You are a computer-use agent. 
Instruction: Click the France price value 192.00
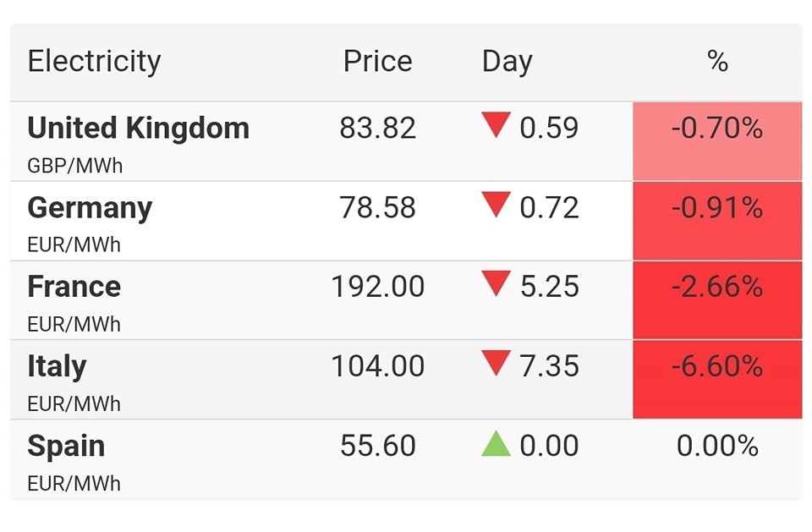(x=377, y=287)
